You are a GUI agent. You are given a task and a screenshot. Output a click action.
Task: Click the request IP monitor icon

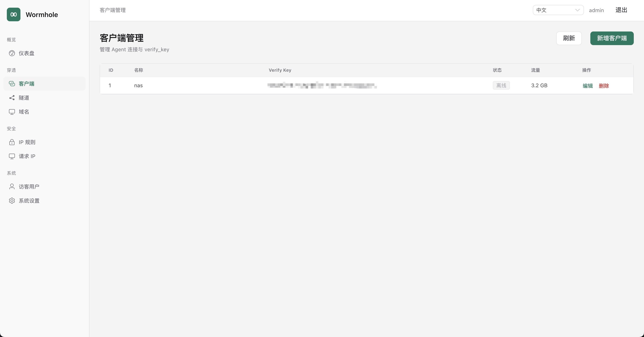[x=12, y=156]
